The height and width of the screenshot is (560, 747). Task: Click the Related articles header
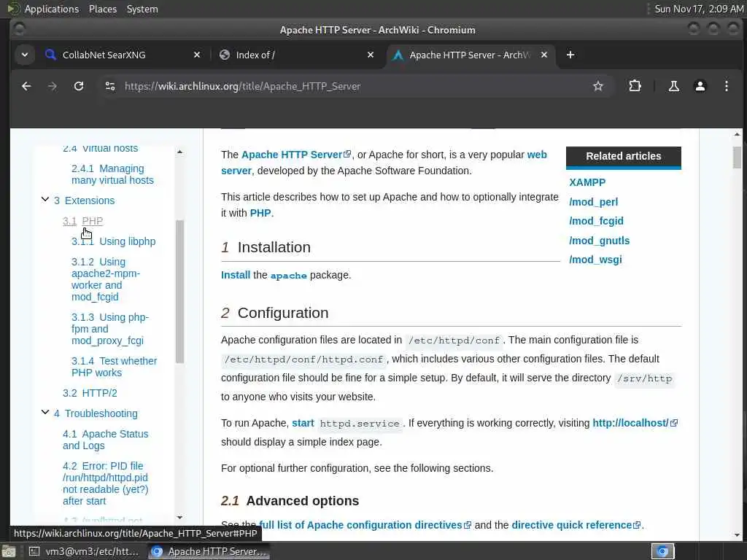coord(623,156)
